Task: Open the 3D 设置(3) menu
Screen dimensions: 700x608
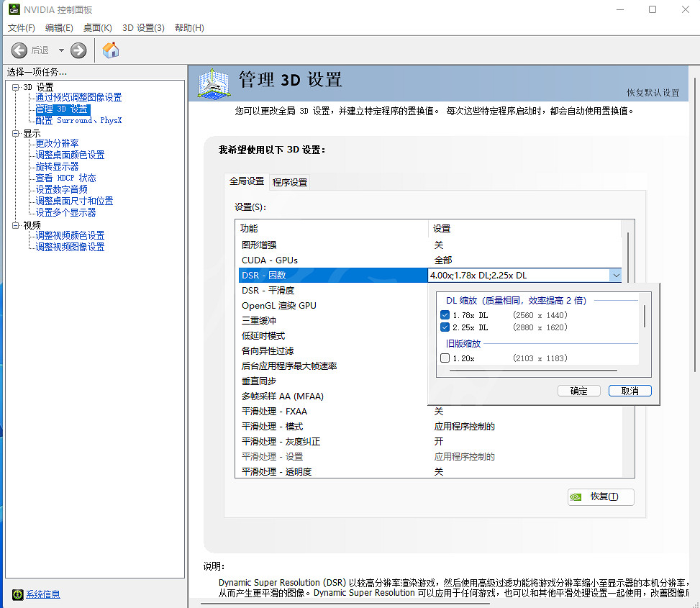Action: tap(143, 28)
